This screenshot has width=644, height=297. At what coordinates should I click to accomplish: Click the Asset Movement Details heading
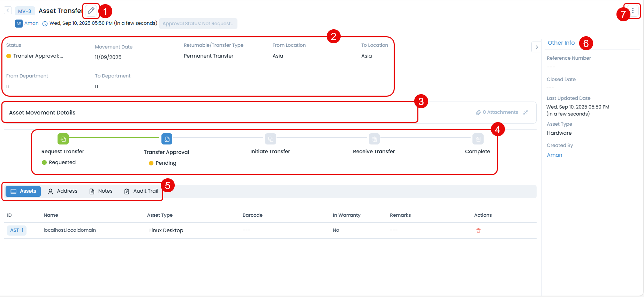click(42, 112)
